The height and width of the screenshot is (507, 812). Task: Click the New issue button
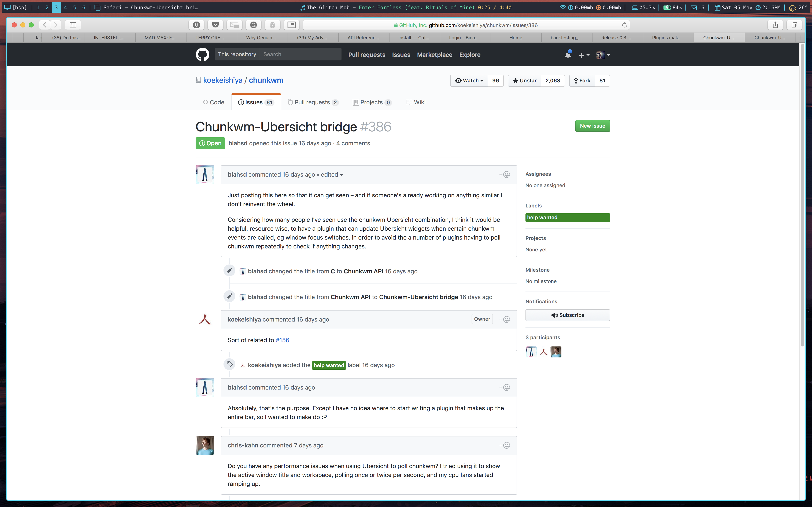pyautogui.click(x=592, y=126)
